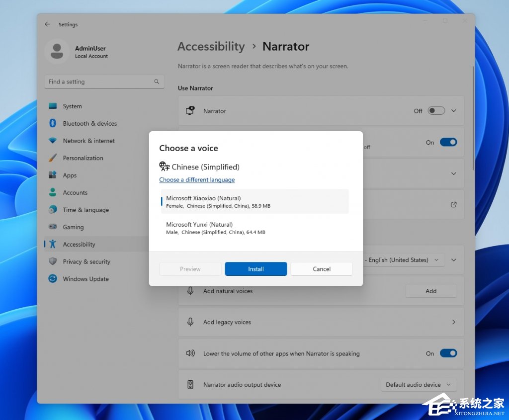The width and height of the screenshot is (509, 420).
Task: Click Choose a different language link
Action: 197,180
